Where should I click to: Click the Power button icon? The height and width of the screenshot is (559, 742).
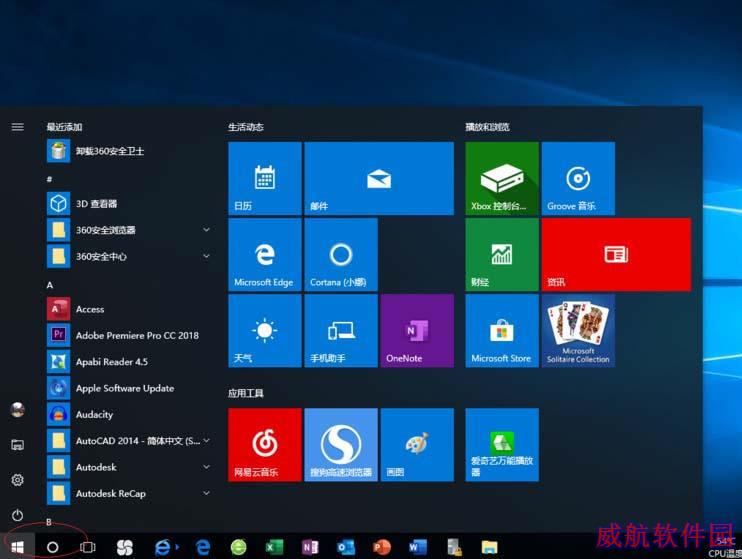[x=18, y=515]
